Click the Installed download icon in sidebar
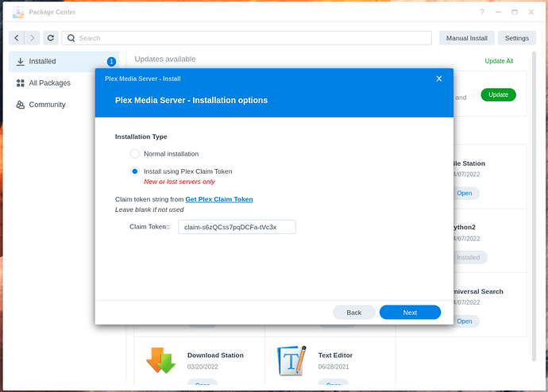The width and height of the screenshot is (548, 392). point(21,61)
